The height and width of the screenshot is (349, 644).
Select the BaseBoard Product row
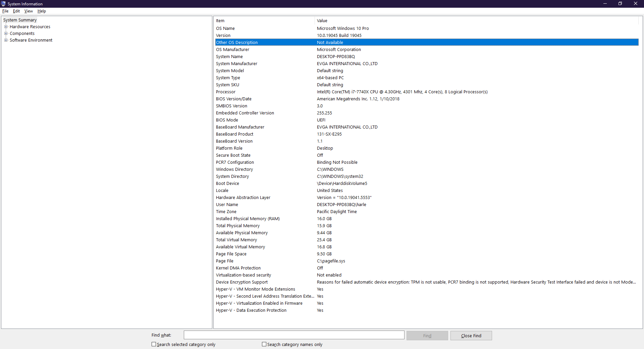coord(427,134)
